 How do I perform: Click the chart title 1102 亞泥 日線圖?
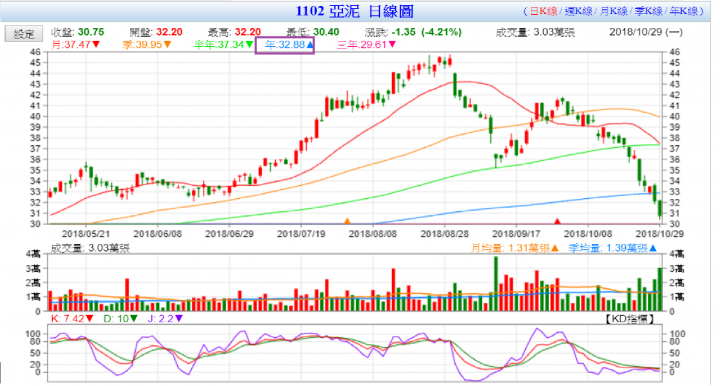coord(354,11)
